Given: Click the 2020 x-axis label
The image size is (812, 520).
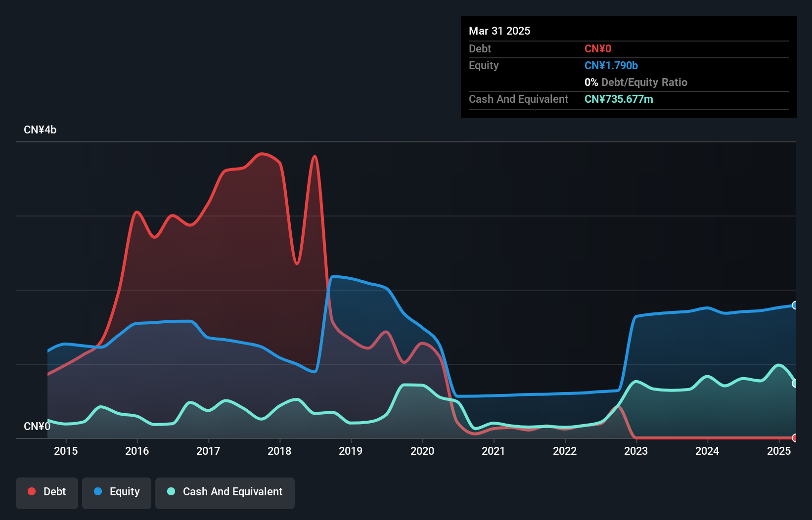Looking at the screenshot, I should pos(422,451).
